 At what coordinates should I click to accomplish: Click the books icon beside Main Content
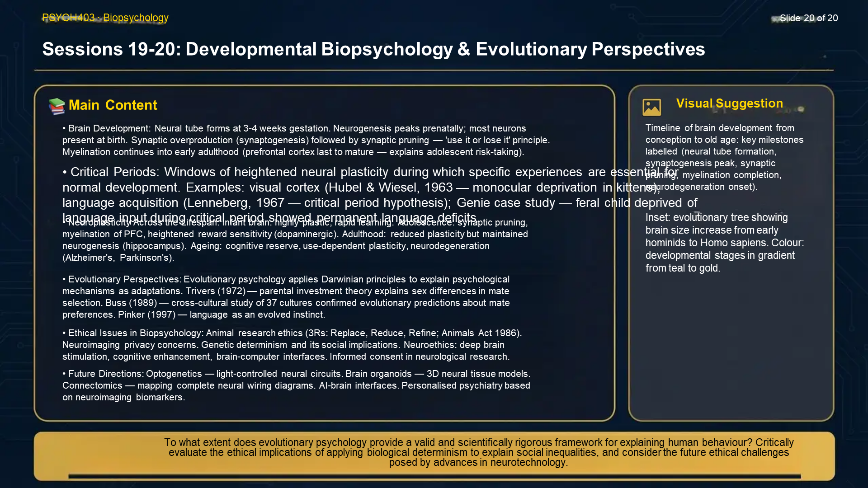coord(56,105)
